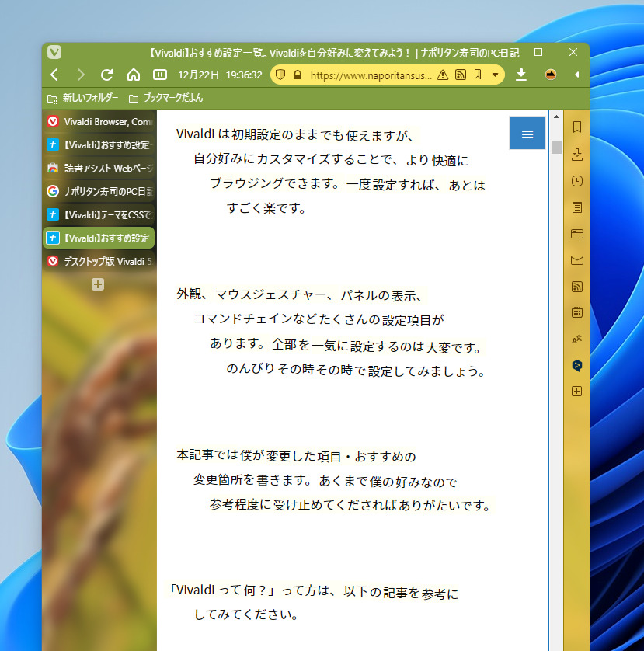Open the tracker blocker shield icon
The image size is (644, 651).
tap(280, 75)
